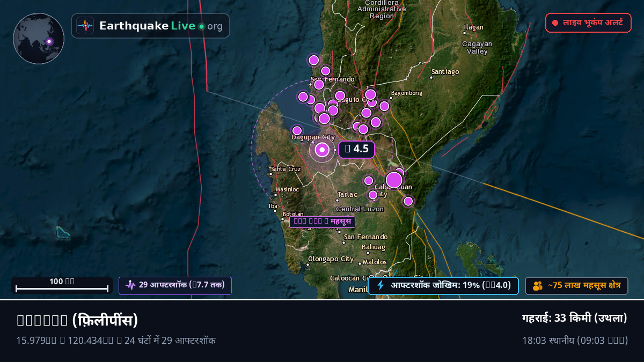644x362 pixels.
Task: Click the "Dagupan City" label
Action: [313, 137]
